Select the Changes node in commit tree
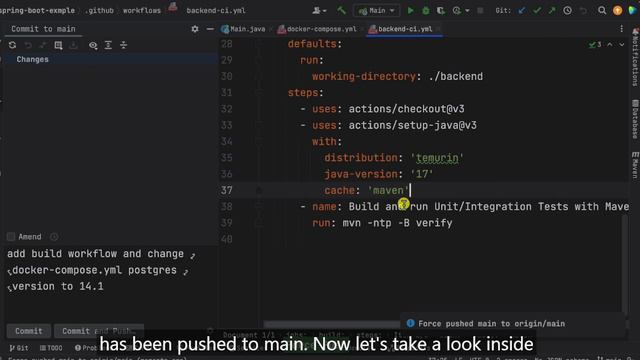 [32, 60]
